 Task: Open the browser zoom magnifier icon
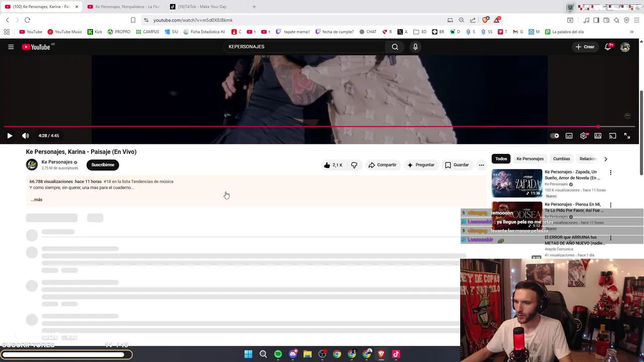(461, 20)
